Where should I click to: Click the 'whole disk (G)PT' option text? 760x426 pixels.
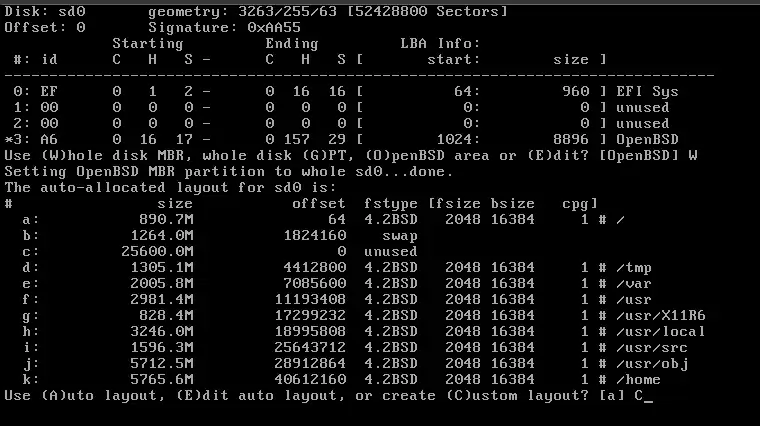(x=279, y=155)
